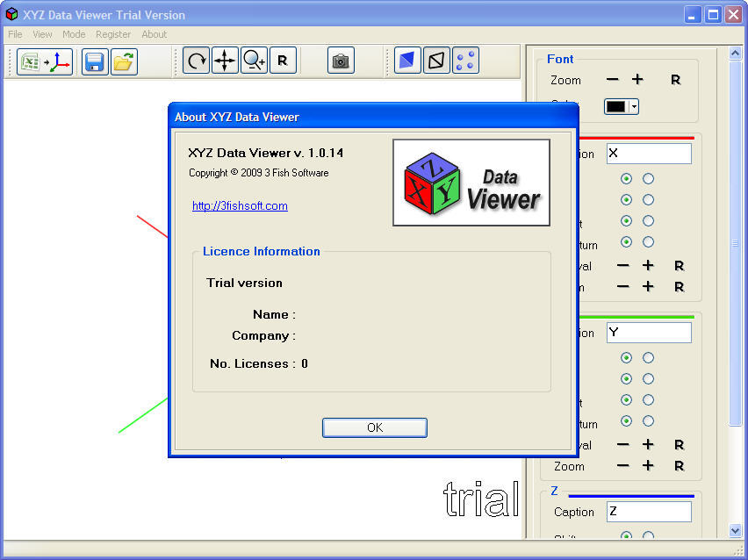Open the font color dropdown arrow
Image resolution: width=748 pixels, height=560 pixels.
coord(632,106)
